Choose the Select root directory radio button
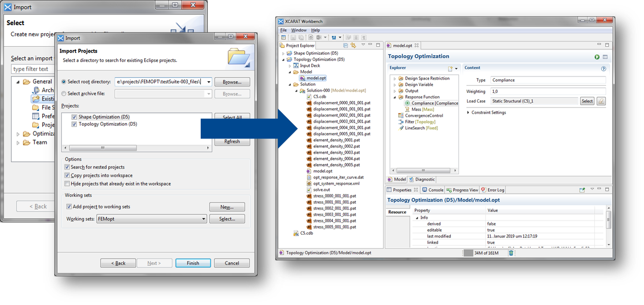The width and height of the screenshot is (644, 305). 64,82
